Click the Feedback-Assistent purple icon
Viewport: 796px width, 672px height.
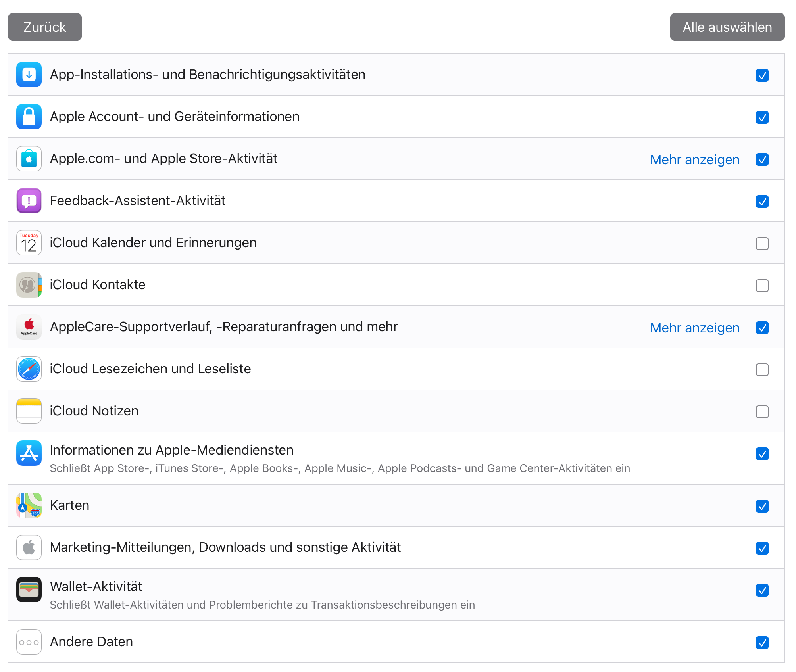click(x=29, y=201)
